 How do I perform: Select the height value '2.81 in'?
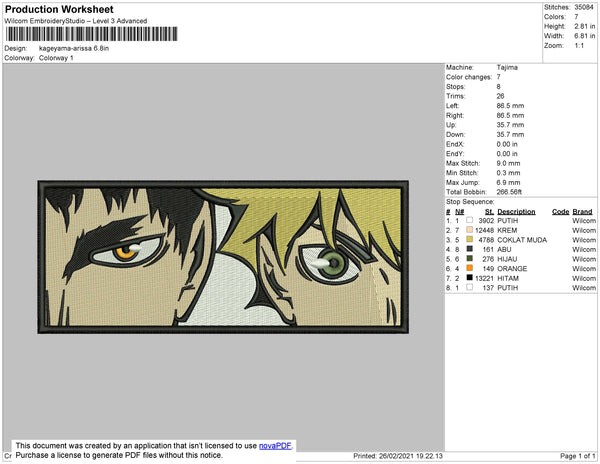pos(584,26)
